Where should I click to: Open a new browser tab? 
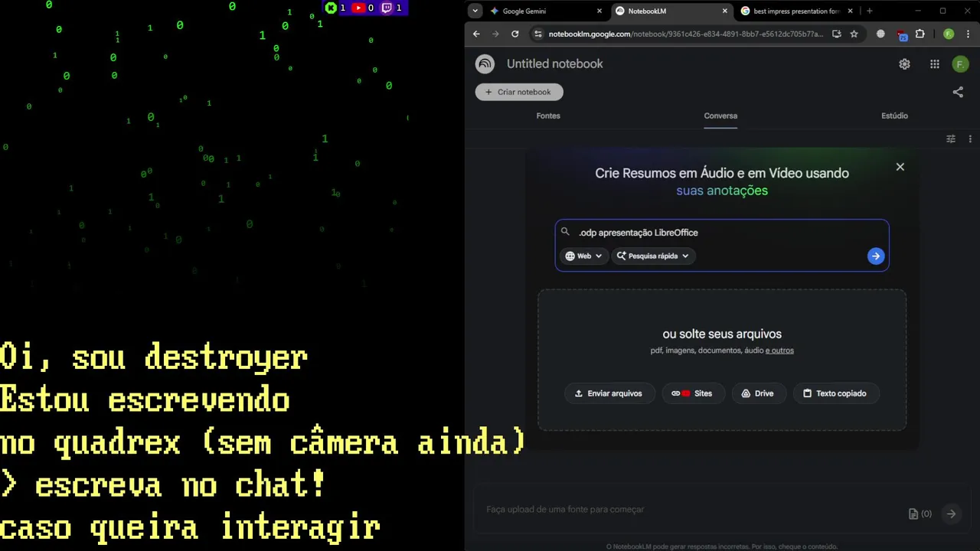click(x=870, y=11)
